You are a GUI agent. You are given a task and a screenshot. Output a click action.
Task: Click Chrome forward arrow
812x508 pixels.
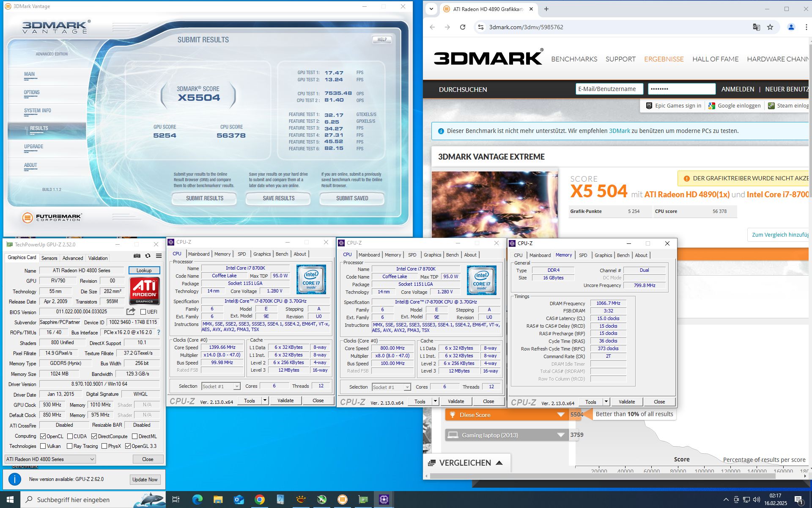tap(447, 27)
